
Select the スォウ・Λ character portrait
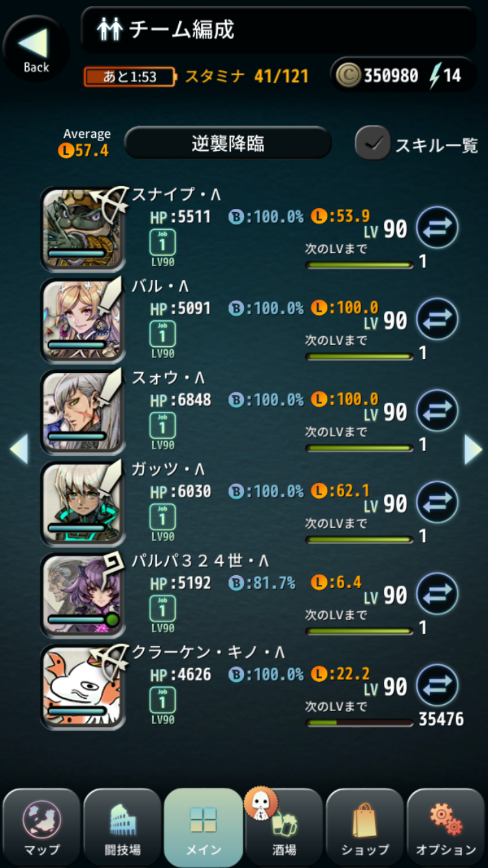[82, 413]
